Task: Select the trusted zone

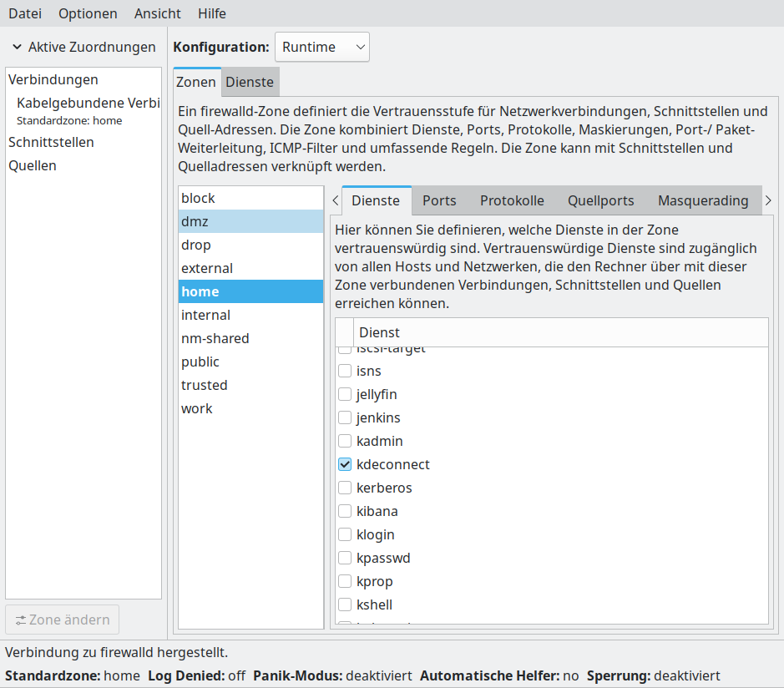Action: point(250,385)
